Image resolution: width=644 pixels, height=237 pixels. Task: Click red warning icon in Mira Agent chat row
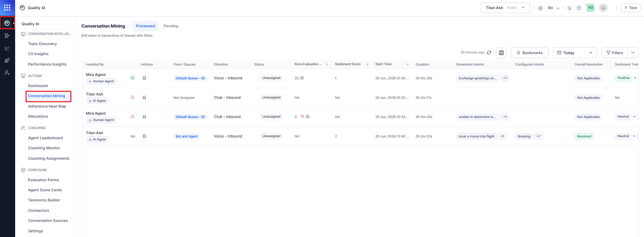[133, 116]
